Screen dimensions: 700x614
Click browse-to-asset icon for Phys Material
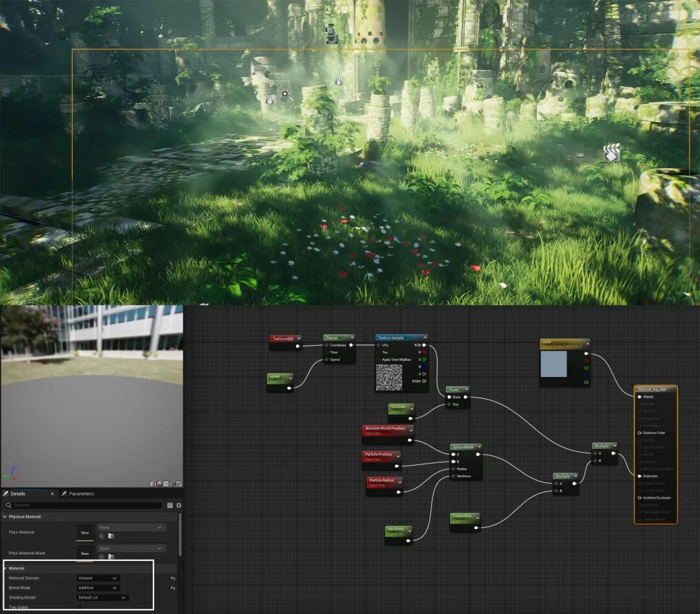point(111,536)
